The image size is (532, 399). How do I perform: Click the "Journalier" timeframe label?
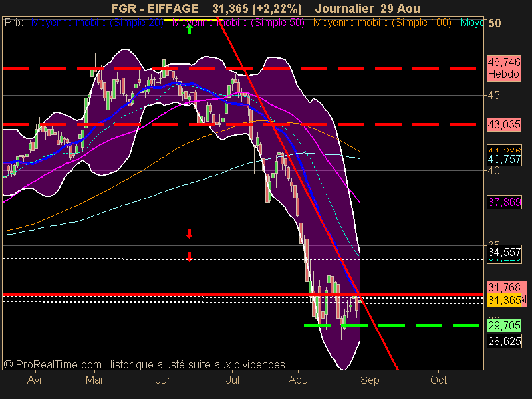344,8
